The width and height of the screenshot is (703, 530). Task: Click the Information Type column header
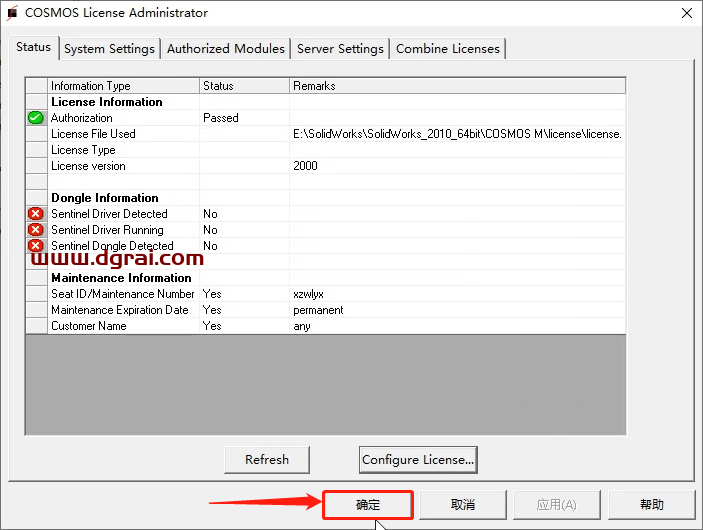coord(123,86)
